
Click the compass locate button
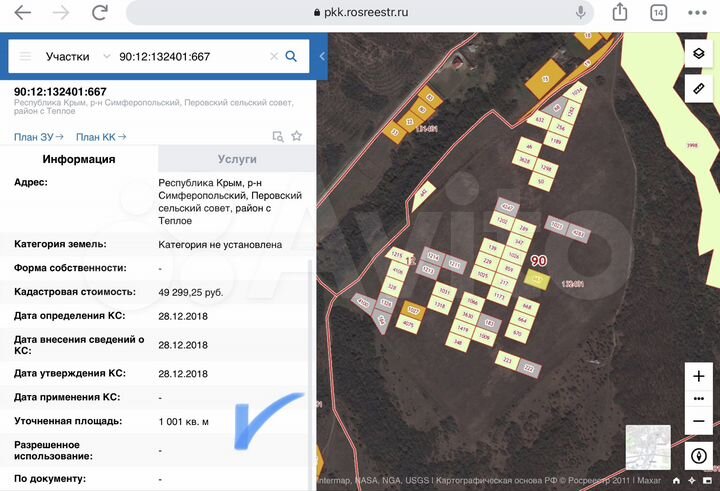(698, 456)
